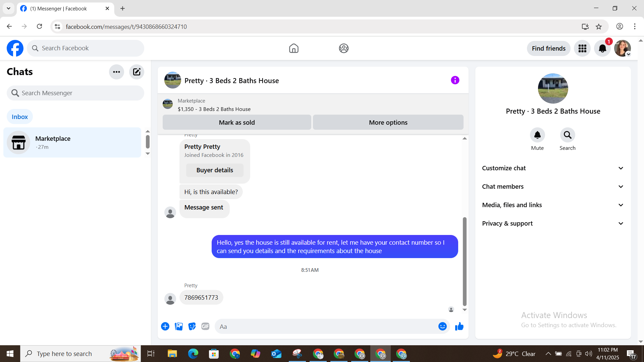The image size is (644, 362).
Task: Open File Explorer from taskbar
Action: 172,354
